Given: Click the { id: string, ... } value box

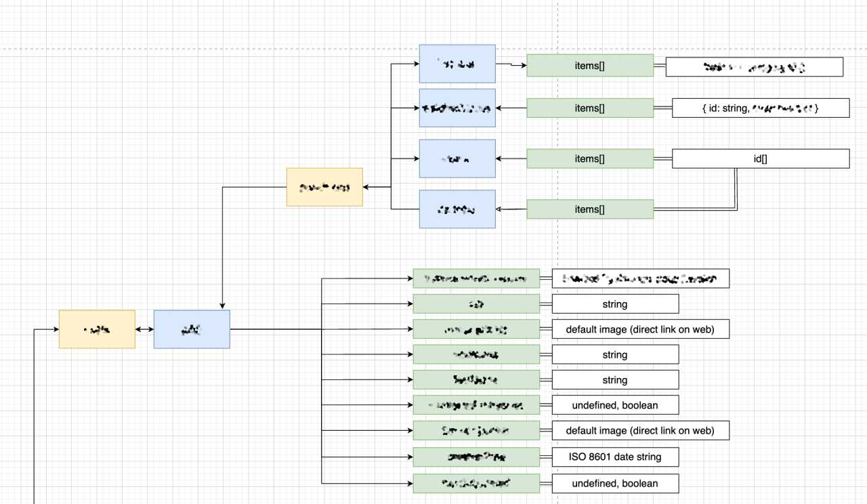Looking at the screenshot, I should [760, 107].
